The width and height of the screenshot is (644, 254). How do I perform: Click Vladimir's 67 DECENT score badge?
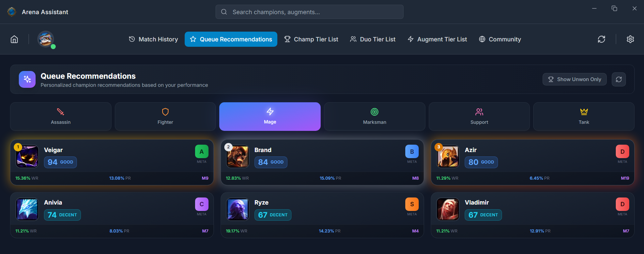[483, 215]
